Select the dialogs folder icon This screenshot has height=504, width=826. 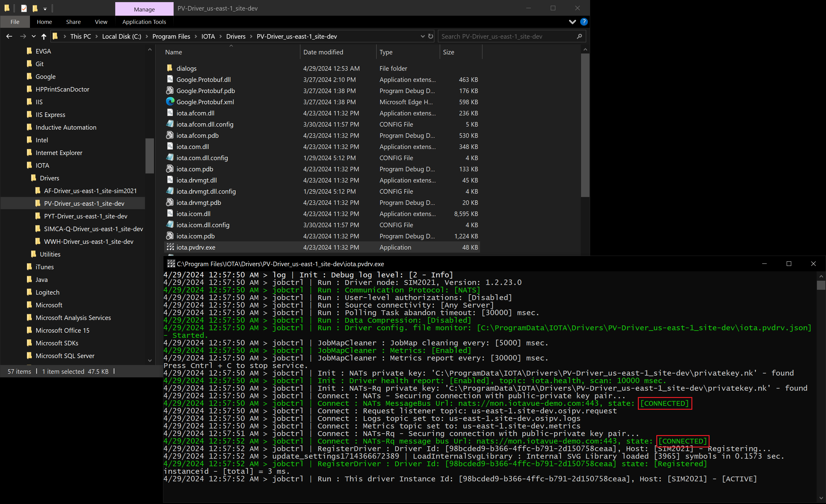point(170,68)
